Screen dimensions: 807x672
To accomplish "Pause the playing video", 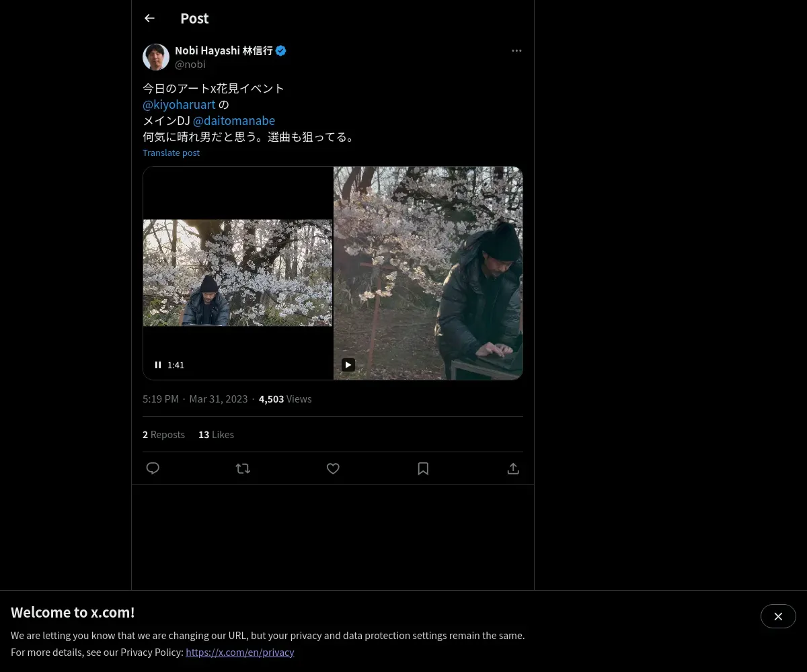I will (x=158, y=365).
